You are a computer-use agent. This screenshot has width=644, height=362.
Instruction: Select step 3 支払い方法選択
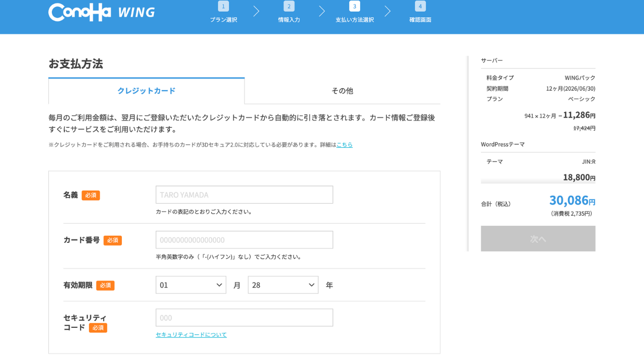[x=355, y=13]
